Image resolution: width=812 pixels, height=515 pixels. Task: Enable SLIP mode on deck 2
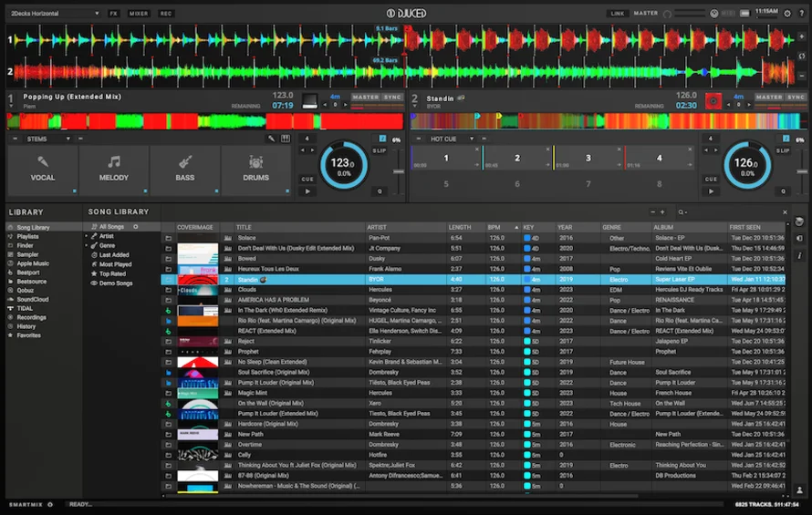tap(783, 150)
